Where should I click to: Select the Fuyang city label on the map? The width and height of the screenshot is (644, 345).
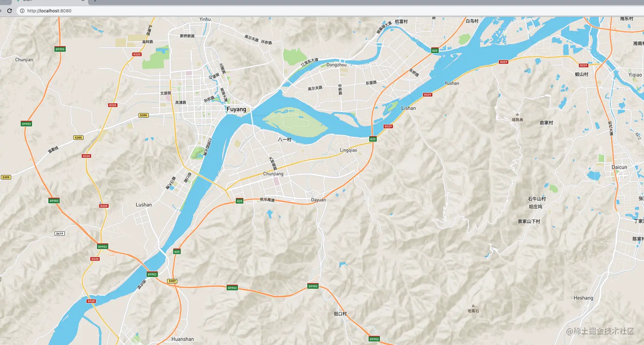[236, 109]
